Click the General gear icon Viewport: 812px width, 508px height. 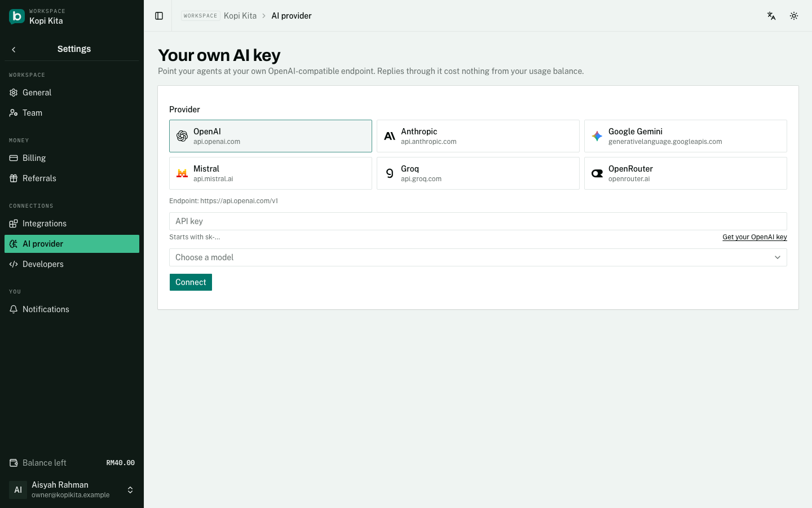pos(14,93)
